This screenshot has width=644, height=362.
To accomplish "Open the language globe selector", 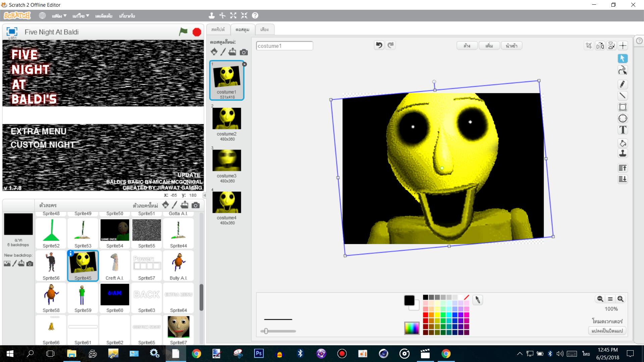I will point(42,15).
